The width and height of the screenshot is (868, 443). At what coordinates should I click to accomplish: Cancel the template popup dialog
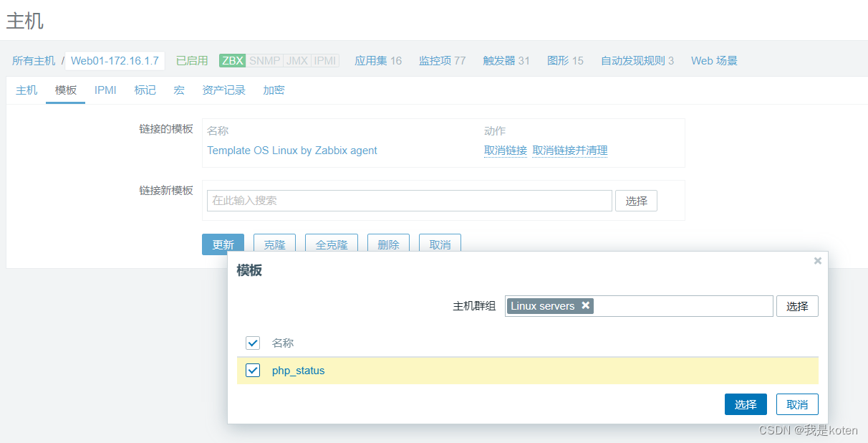point(796,404)
